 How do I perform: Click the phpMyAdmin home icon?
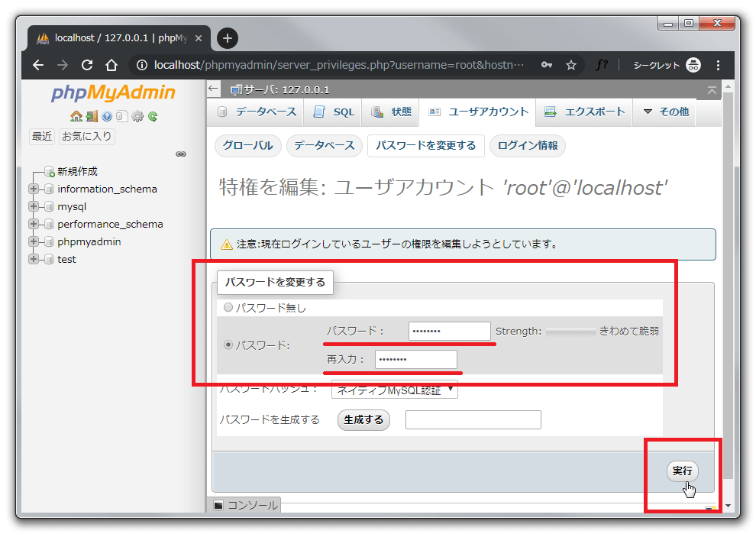click(x=76, y=117)
